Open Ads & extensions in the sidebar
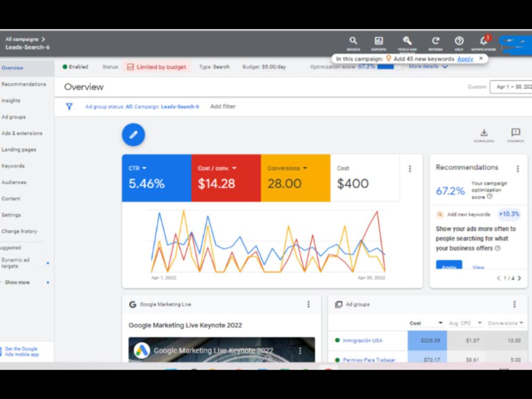Screen dimensions: 532x399 (22, 133)
